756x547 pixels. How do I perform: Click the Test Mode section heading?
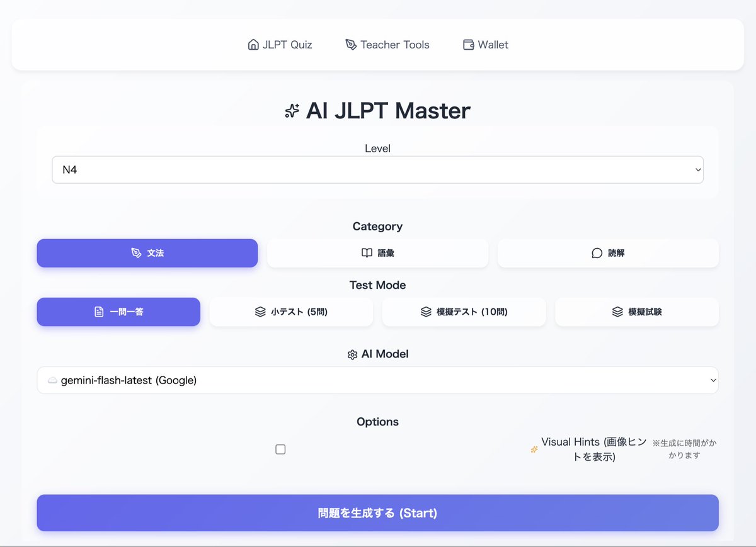point(377,285)
